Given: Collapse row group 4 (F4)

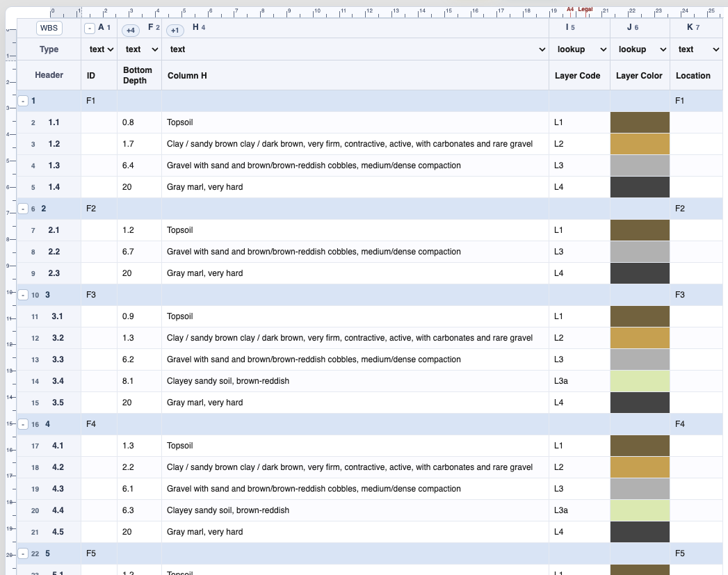Looking at the screenshot, I should [x=23, y=424].
